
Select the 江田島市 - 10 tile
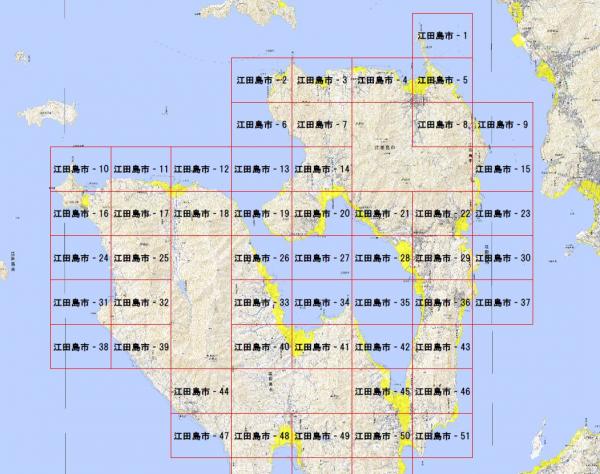[81, 169]
